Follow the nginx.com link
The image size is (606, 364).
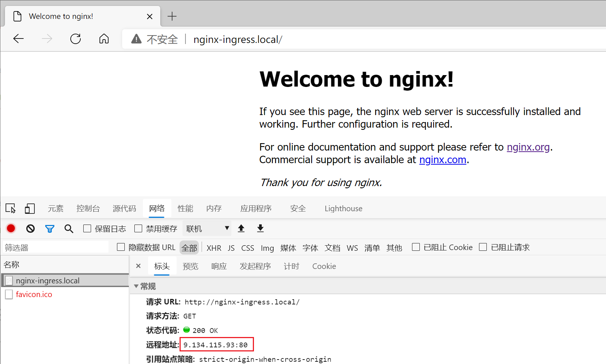click(443, 160)
